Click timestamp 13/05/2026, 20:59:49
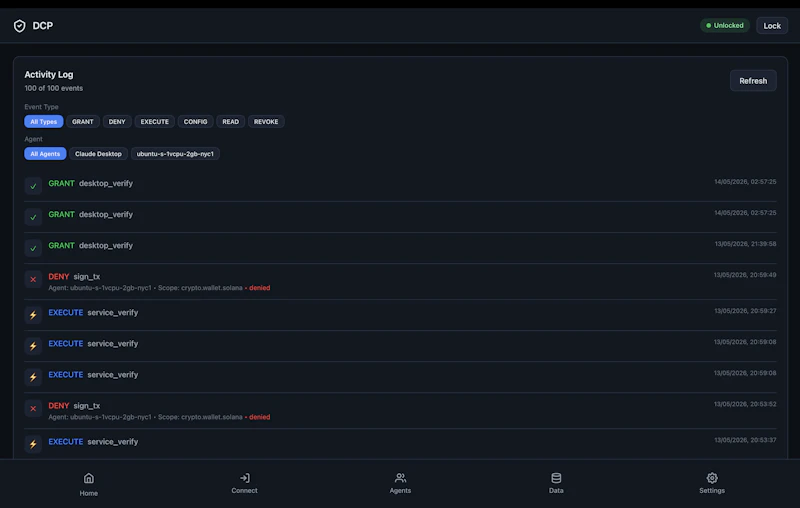Screen dimensions: 800x508 coord(745,275)
